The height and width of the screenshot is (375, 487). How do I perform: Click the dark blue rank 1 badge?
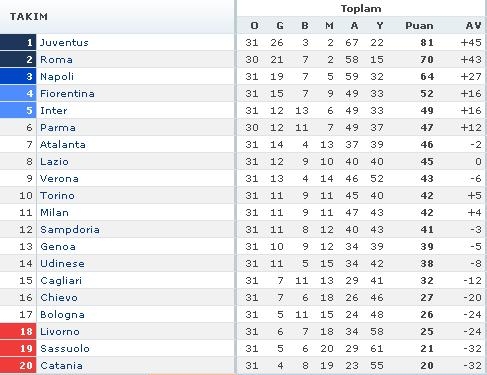pyautogui.click(x=18, y=43)
